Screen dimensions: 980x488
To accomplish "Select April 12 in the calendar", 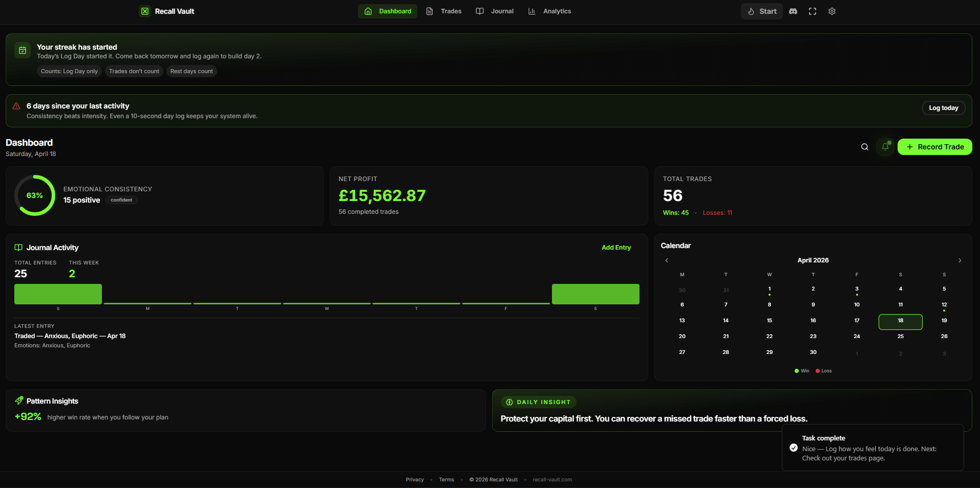I will pyautogui.click(x=944, y=306).
